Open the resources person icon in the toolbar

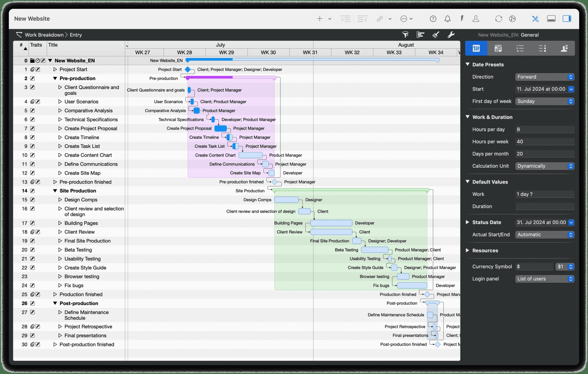coord(476,19)
